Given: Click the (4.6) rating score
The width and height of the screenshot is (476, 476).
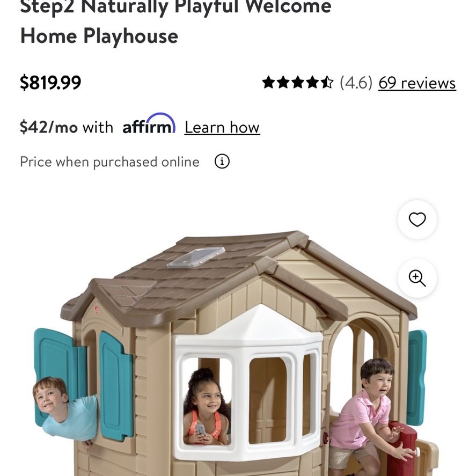Looking at the screenshot, I should pos(356,83).
